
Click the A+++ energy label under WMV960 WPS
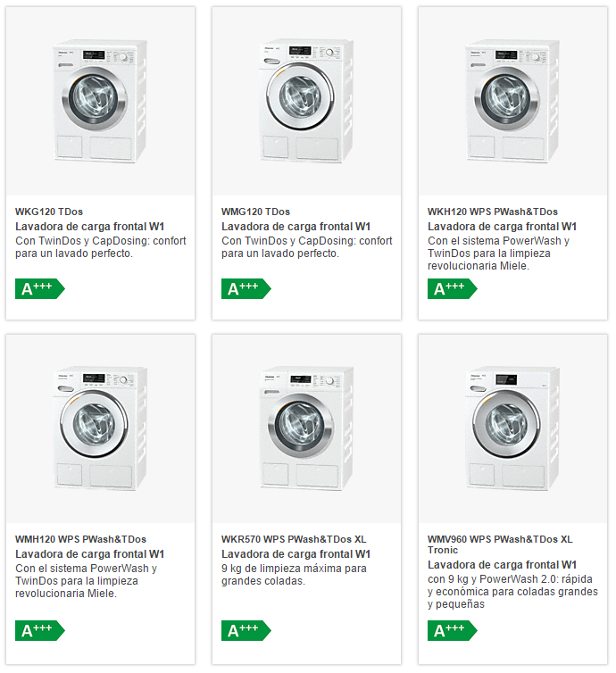click(452, 630)
